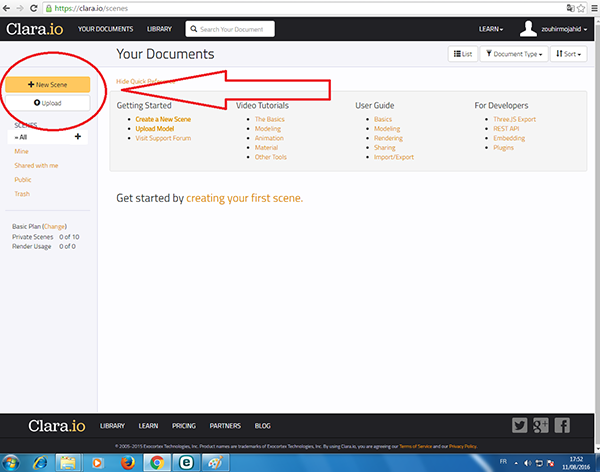Click the green padlock security icon

(x=49, y=8)
